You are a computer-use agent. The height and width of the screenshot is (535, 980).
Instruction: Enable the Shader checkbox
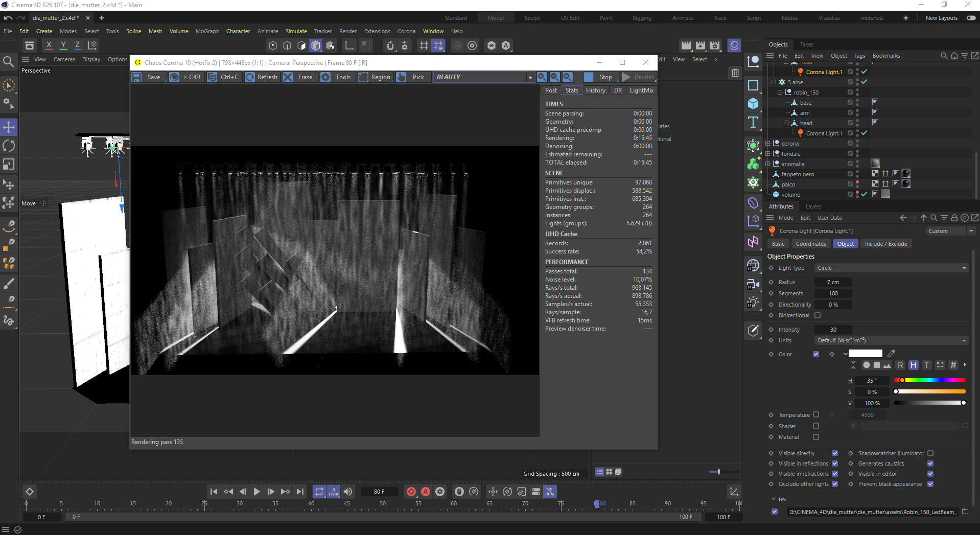pos(816,426)
